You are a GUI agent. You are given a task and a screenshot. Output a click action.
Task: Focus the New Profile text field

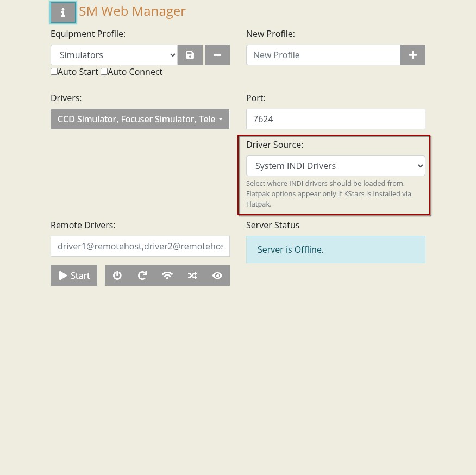tap(323, 55)
